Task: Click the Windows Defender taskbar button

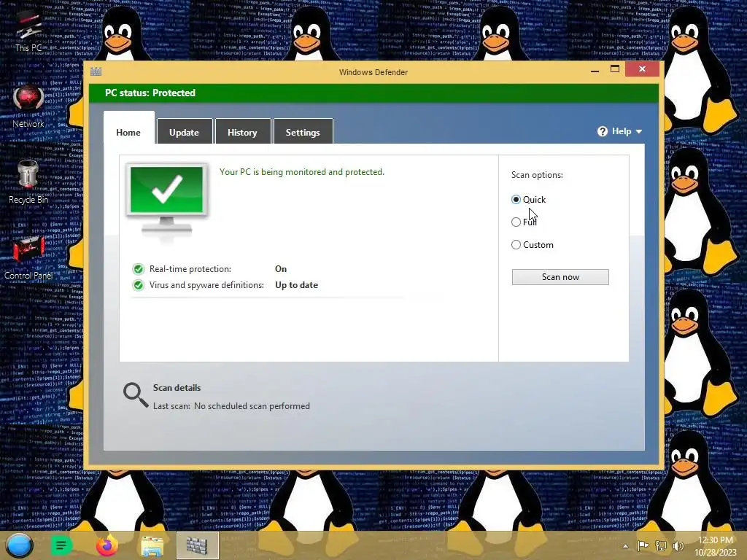Action: pos(197,545)
